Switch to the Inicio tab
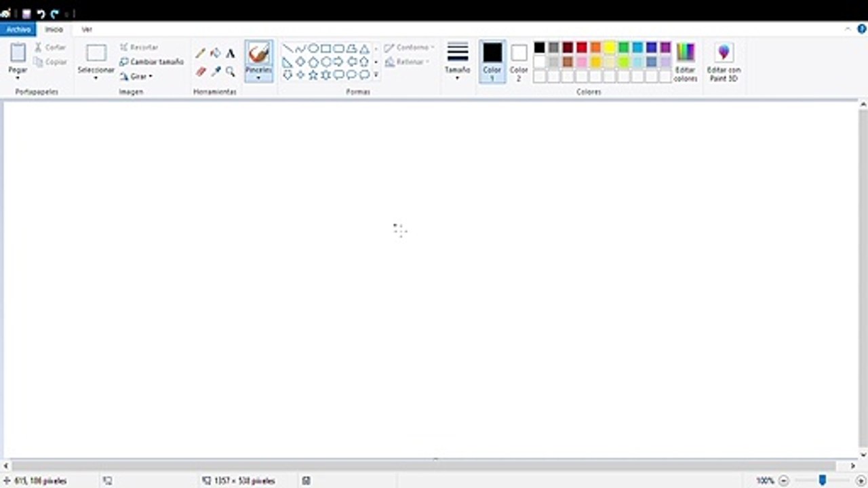Screen dimensions: 868x488 54,30
